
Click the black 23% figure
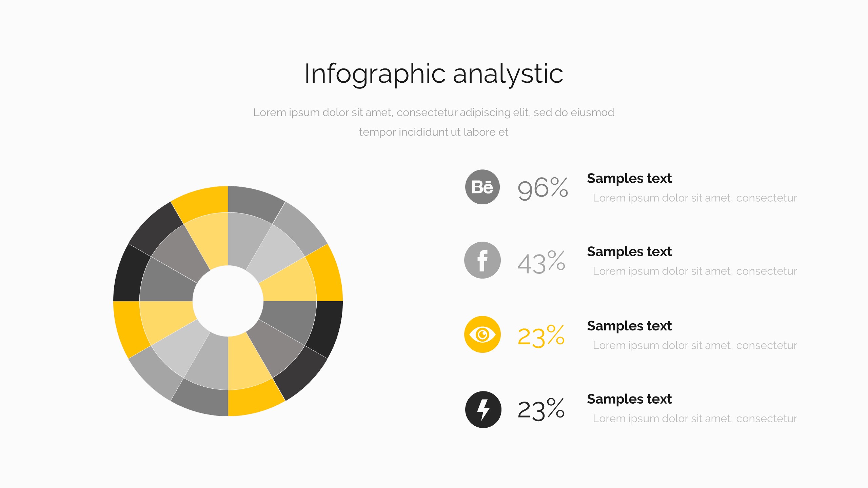click(x=541, y=410)
